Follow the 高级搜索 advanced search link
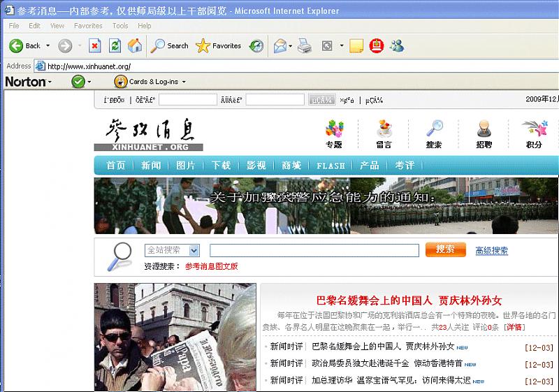Image resolution: width=559 pixels, height=392 pixels. tap(491, 251)
